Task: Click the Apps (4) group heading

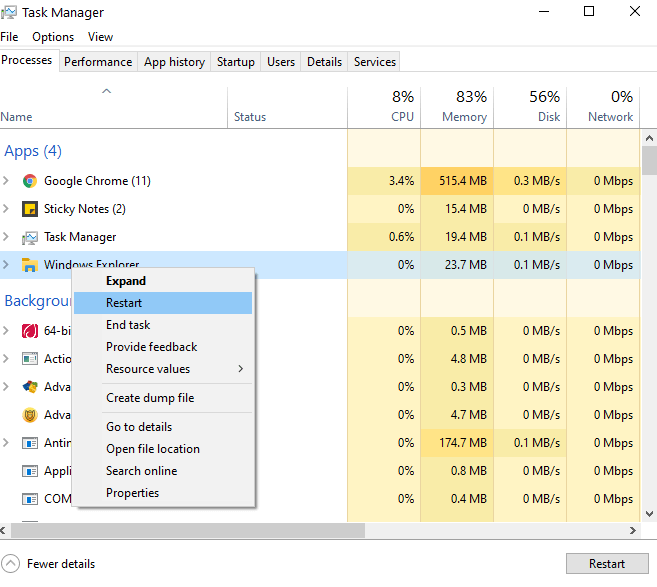Action: (x=33, y=151)
